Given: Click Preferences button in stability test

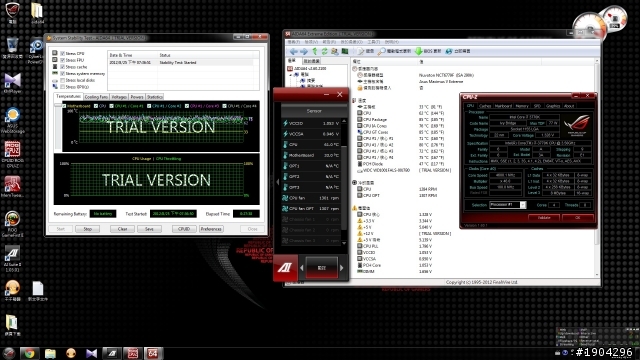Looking at the screenshot, I should click(x=211, y=229).
